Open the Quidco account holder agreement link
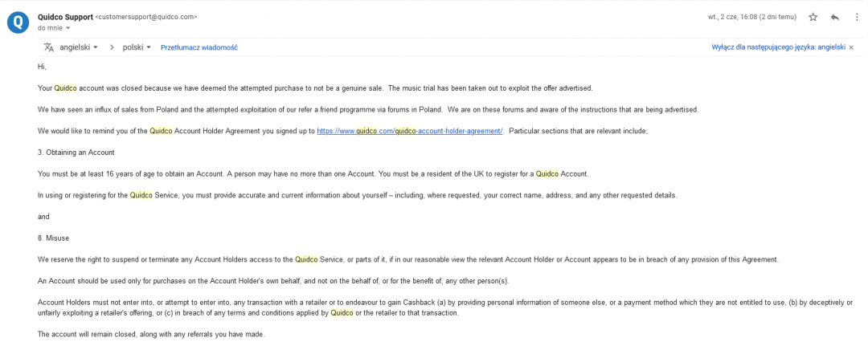The width and height of the screenshot is (868, 346). (409, 131)
